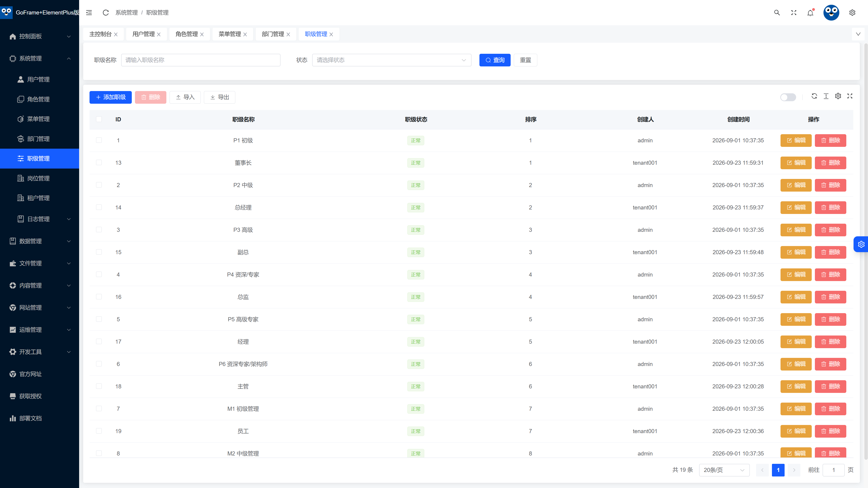Check the select-all checkbox in table header
The height and width of the screenshot is (488, 868).
click(x=99, y=119)
